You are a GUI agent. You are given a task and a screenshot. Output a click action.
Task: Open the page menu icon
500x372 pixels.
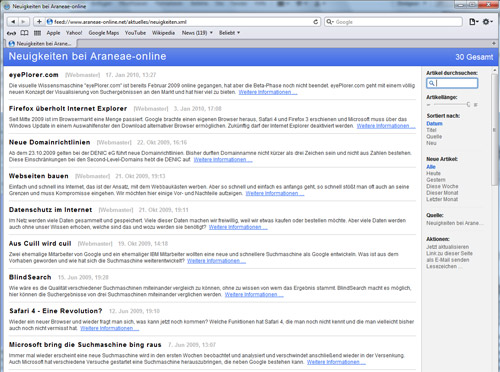pyautogui.click(x=473, y=22)
